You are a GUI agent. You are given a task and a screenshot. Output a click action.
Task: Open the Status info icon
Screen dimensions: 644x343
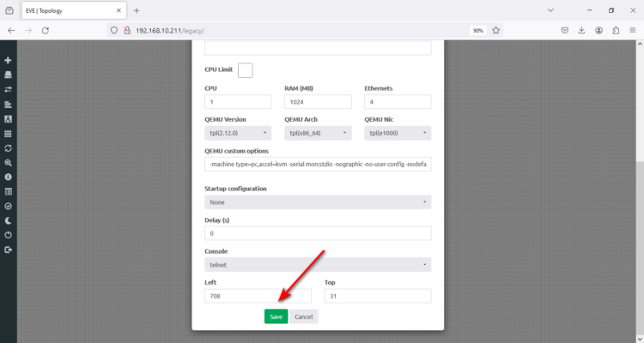pos(8,178)
